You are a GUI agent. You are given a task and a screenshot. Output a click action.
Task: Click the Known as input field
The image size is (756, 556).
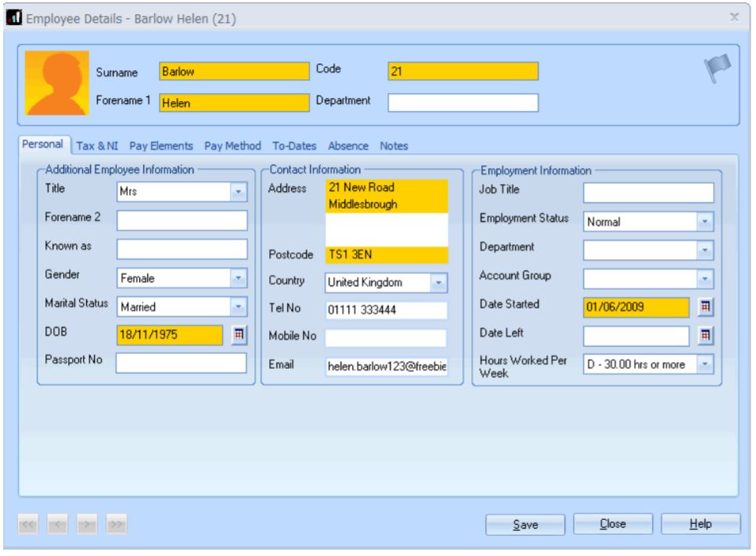coord(182,249)
